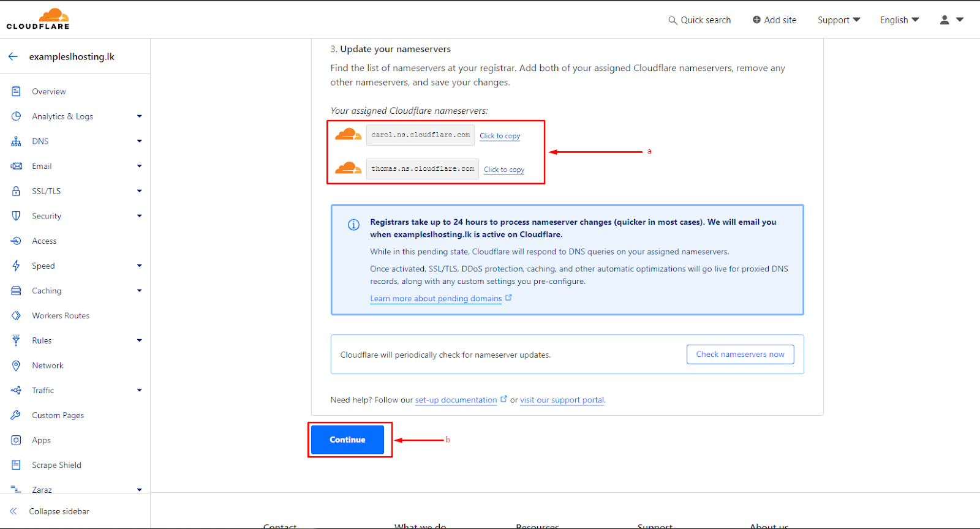Screen dimensions: 980x529
Task: Open visit our support portal link
Action: click(562, 400)
